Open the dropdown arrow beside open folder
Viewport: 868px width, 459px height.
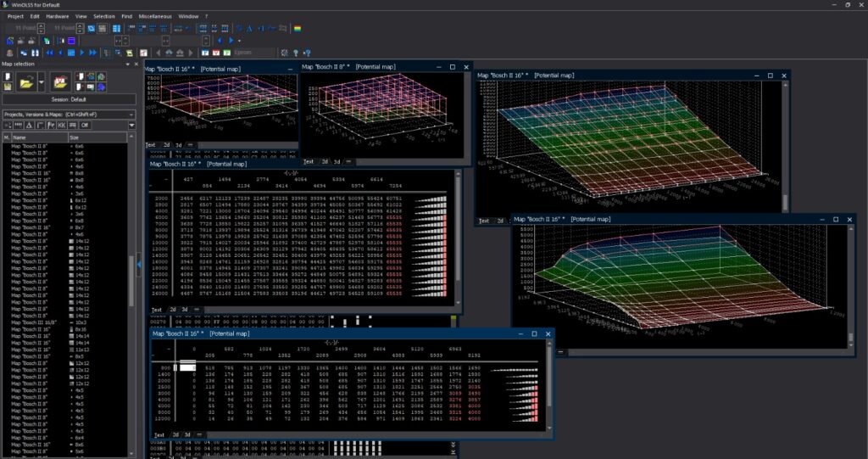[40, 81]
